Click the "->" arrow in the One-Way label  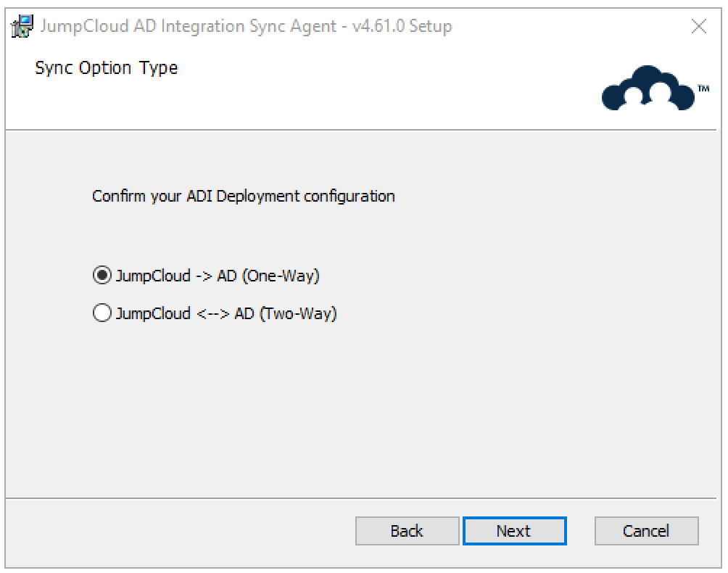coord(204,276)
